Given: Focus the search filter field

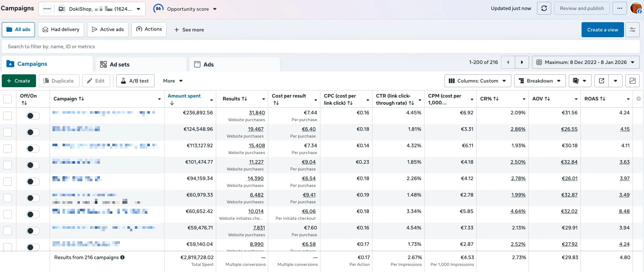Looking at the screenshot, I should click(x=321, y=46).
